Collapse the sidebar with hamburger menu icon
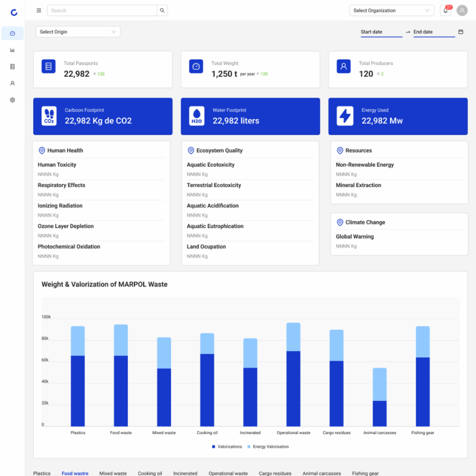Image resolution: width=476 pixels, height=476 pixels. 39,10
